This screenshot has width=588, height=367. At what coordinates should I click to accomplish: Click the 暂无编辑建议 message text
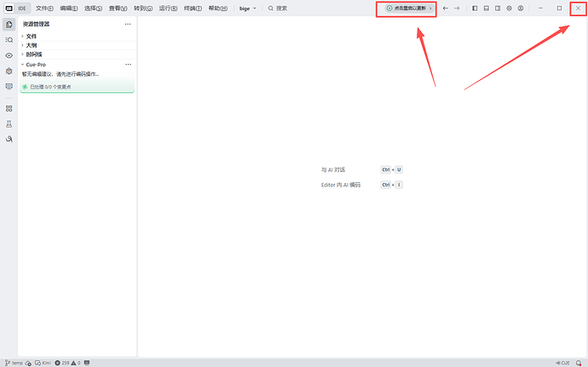click(x=61, y=74)
